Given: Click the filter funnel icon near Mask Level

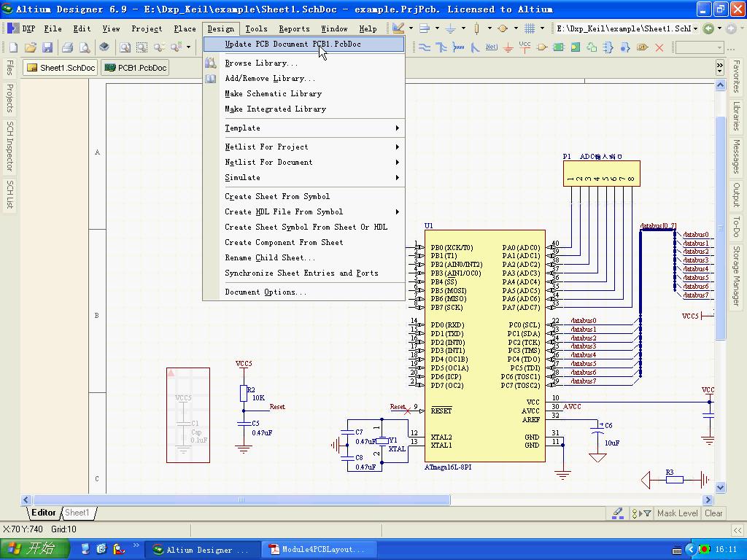Looking at the screenshot, I should point(647,513).
